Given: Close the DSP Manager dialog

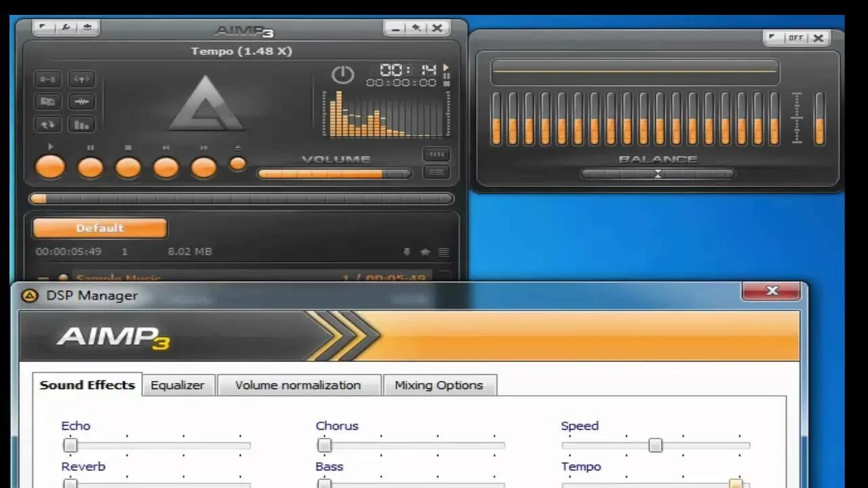Looking at the screenshot, I should pos(772,291).
